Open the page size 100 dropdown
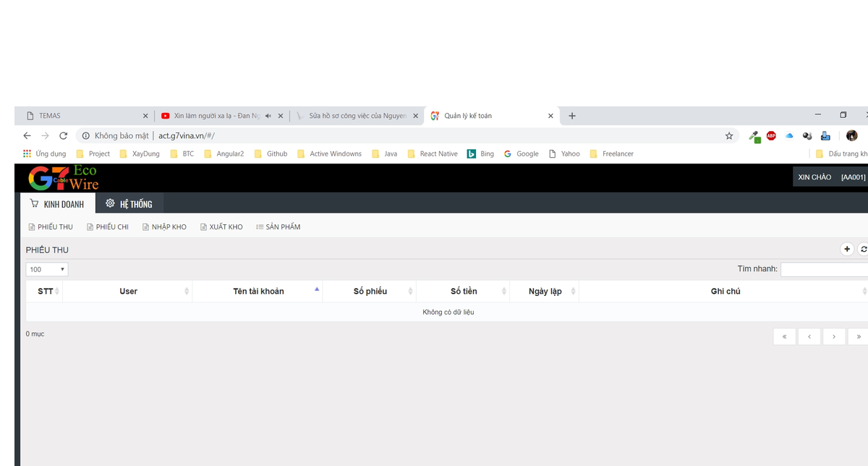Image resolution: width=868 pixels, height=466 pixels. pyautogui.click(x=47, y=269)
